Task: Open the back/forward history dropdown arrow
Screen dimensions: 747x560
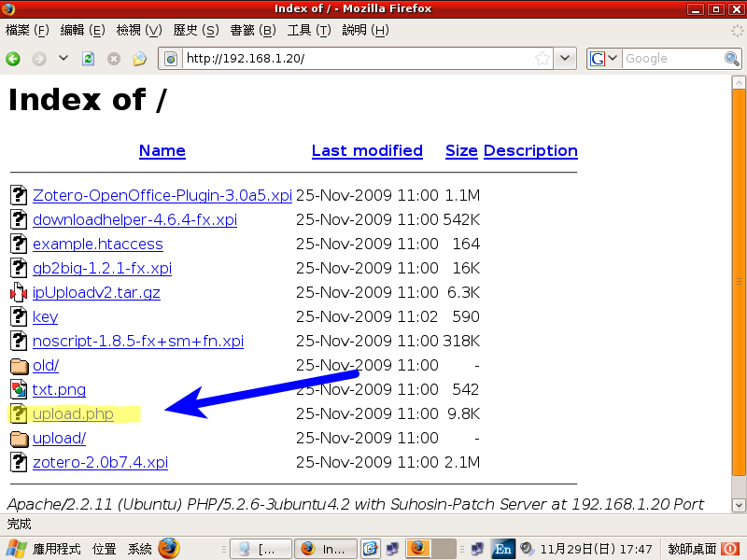Action: pyautogui.click(x=63, y=59)
